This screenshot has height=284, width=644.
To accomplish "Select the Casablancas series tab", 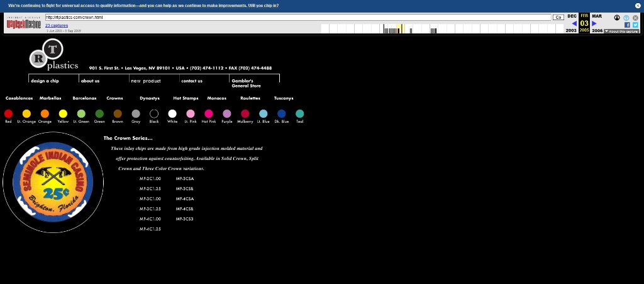I will 19,98.
